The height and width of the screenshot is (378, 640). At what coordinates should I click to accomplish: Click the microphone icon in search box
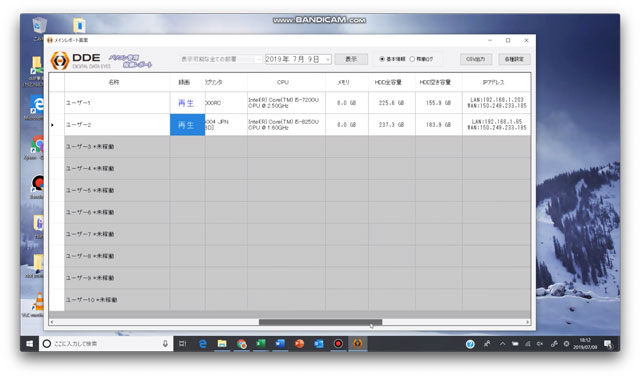(165, 344)
